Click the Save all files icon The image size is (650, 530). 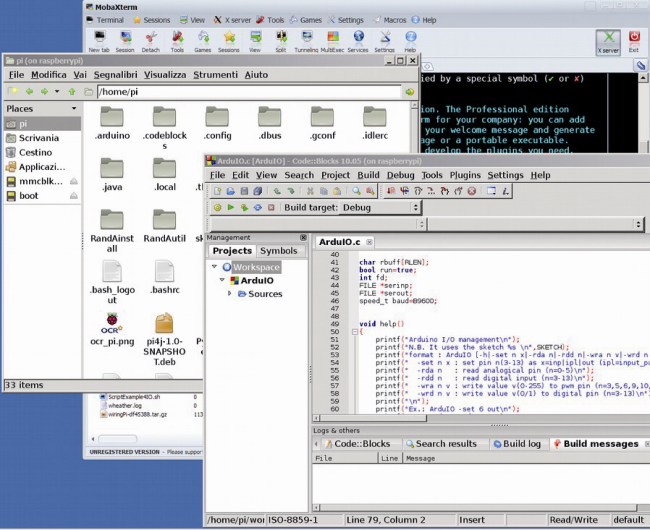coord(257,191)
